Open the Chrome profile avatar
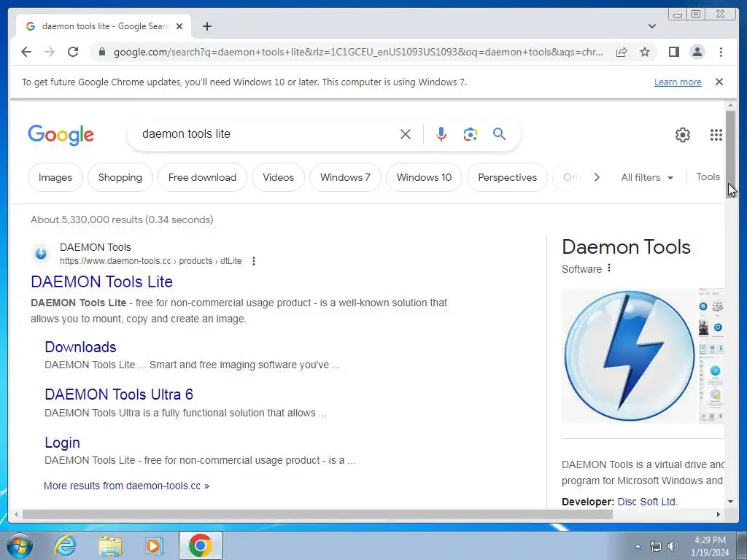Screen dimensions: 747x560 [697, 52]
